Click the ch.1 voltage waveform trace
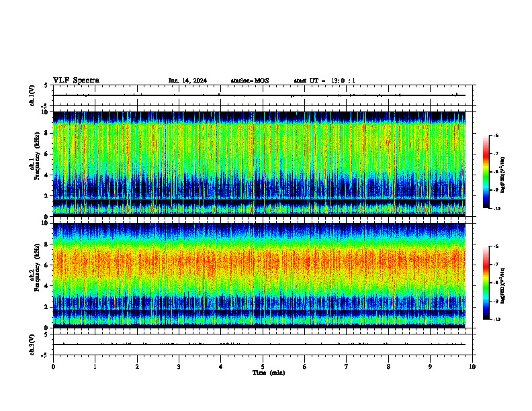532x411 pixels. click(x=259, y=95)
